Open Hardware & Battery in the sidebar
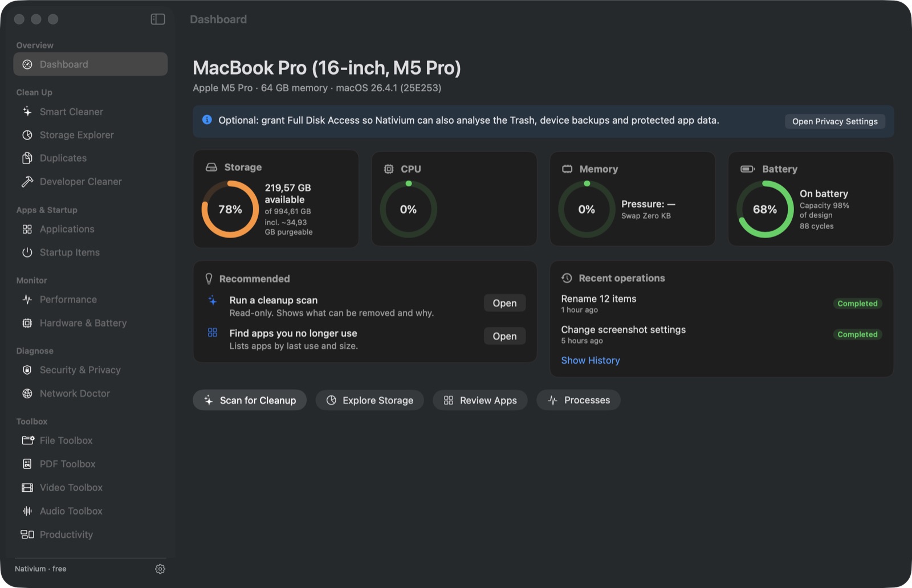The height and width of the screenshot is (588, 912). 90,323
